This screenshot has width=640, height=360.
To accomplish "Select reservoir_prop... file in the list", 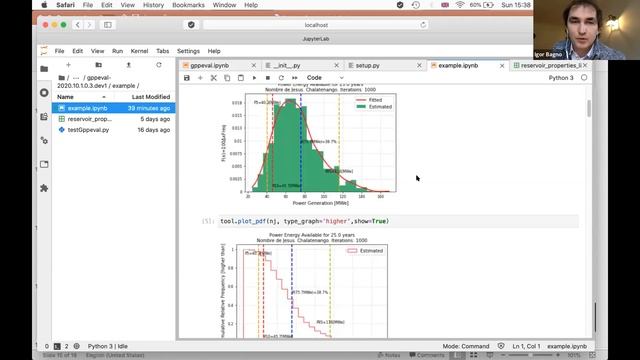I will [x=113, y=119].
